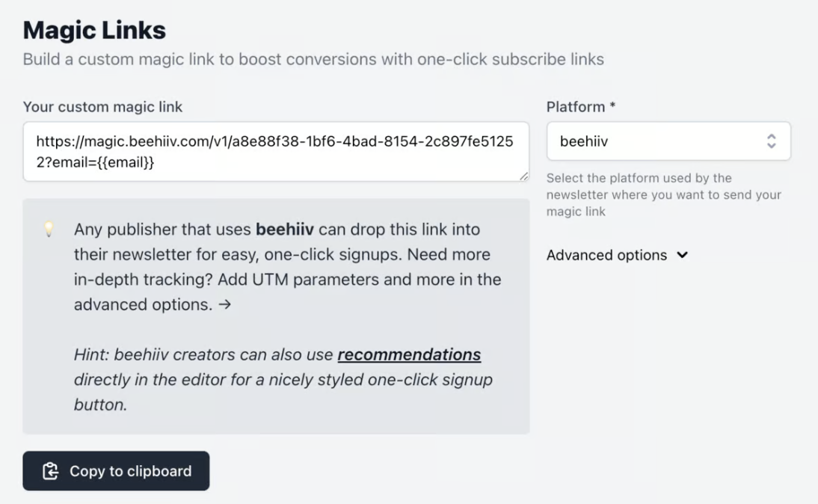Image resolution: width=818 pixels, height=504 pixels.
Task: Click the arrow icon after advanced options text
Action: pyautogui.click(x=681, y=255)
